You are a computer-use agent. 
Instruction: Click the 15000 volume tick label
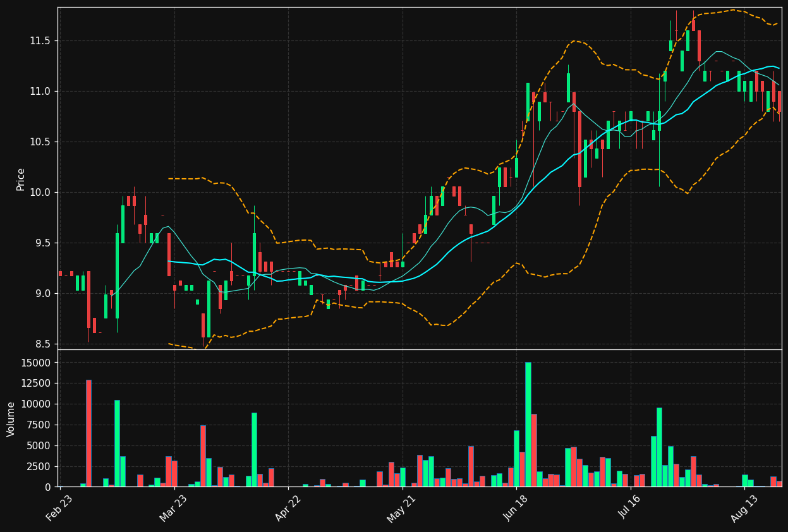tap(37, 362)
